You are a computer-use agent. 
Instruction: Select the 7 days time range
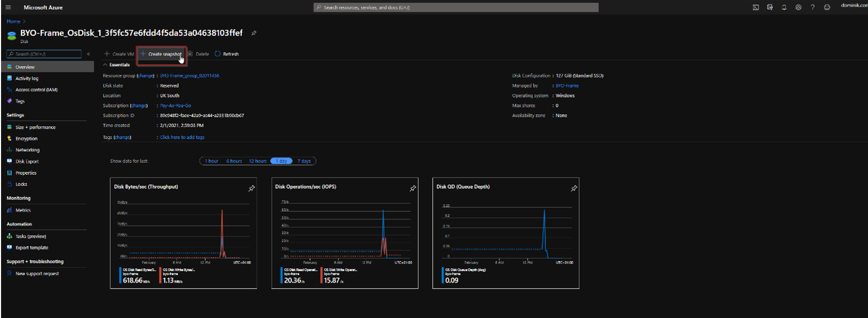click(304, 161)
